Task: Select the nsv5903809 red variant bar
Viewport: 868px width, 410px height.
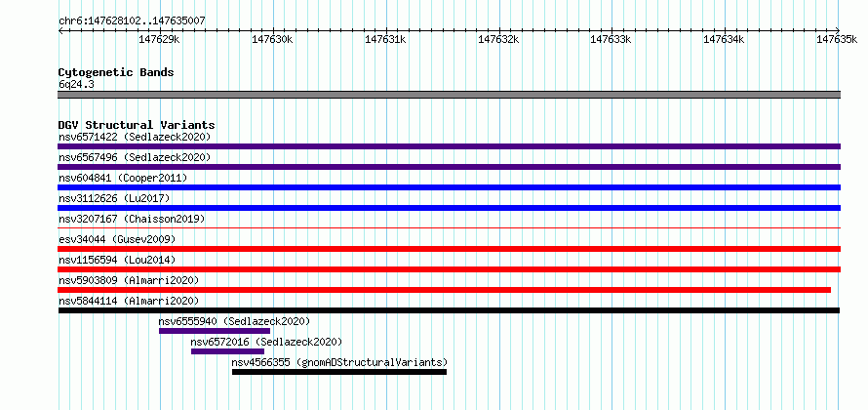Action: pyautogui.click(x=444, y=290)
